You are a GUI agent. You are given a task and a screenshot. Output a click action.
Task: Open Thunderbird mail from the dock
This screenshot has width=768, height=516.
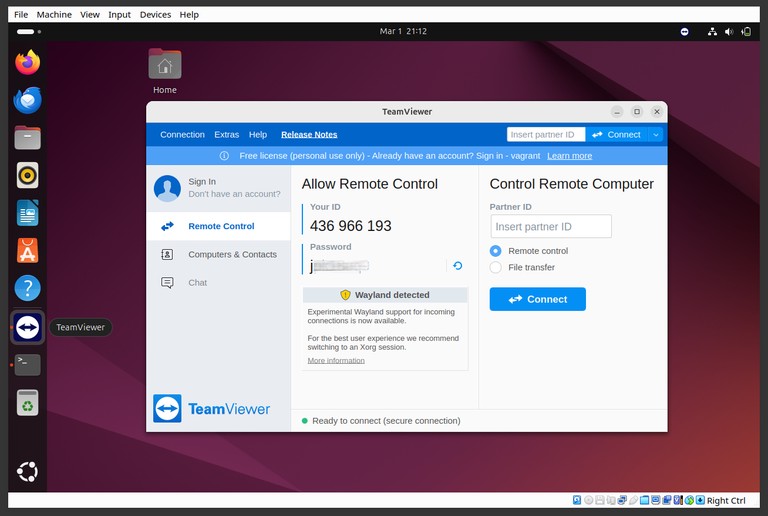[x=27, y=100]
